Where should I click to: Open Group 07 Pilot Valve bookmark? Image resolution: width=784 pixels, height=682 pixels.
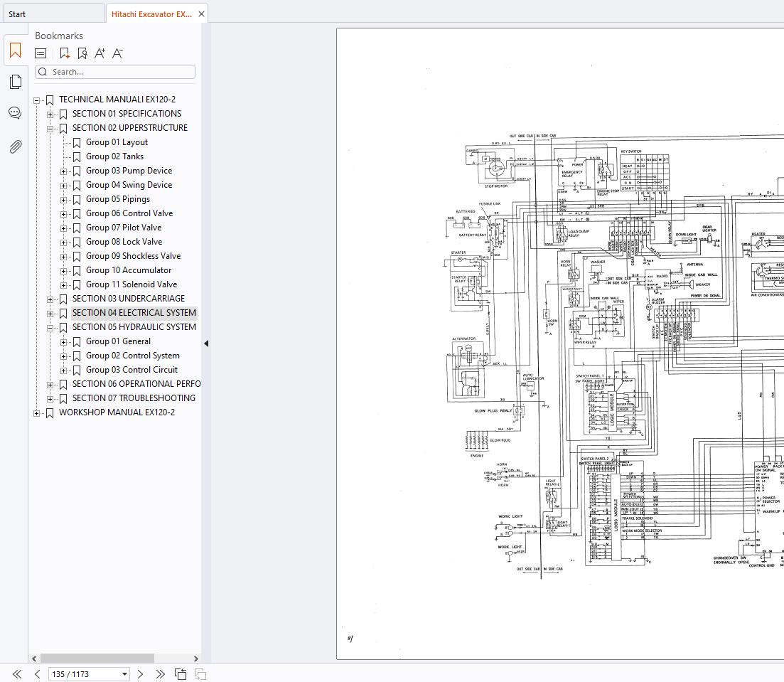[124, 228]
